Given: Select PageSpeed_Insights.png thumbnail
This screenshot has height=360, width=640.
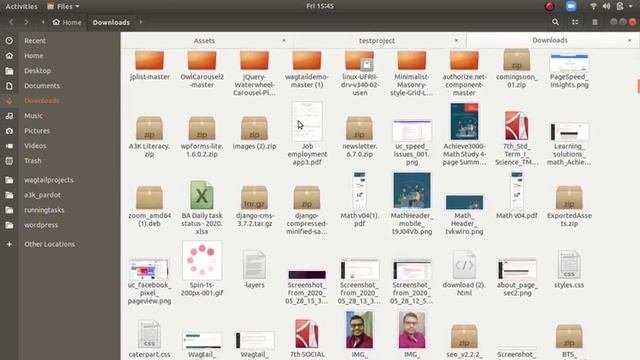Looking at the screenshot, I should [x=569, y=71].
